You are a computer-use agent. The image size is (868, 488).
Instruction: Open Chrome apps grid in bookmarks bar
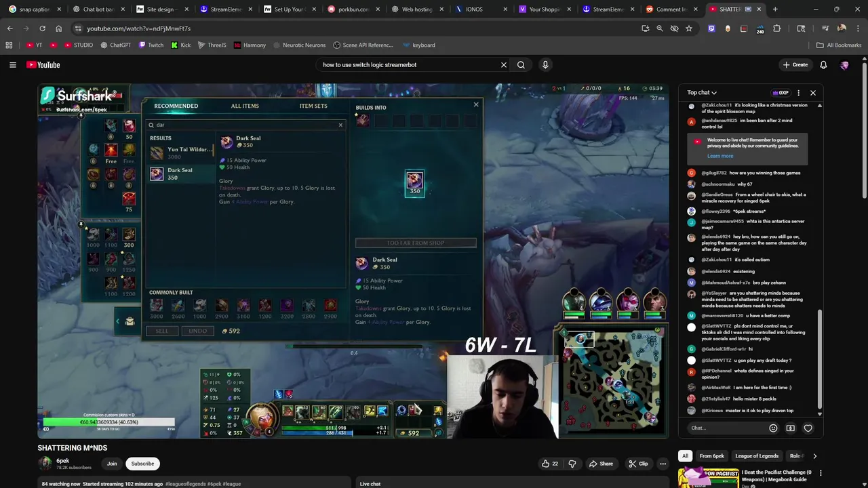click(9, 45)
